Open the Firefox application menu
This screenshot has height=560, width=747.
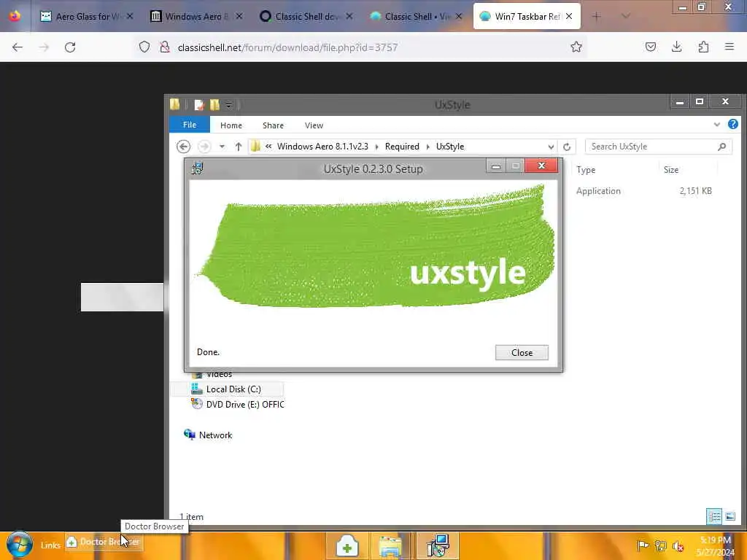pos(729,47)
